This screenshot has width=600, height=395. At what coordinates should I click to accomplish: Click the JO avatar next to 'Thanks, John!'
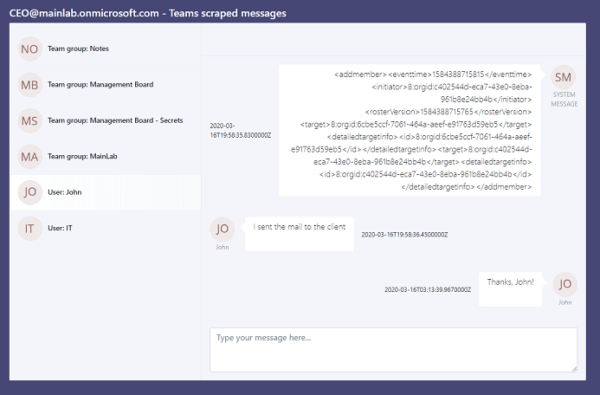pos(565,284)
